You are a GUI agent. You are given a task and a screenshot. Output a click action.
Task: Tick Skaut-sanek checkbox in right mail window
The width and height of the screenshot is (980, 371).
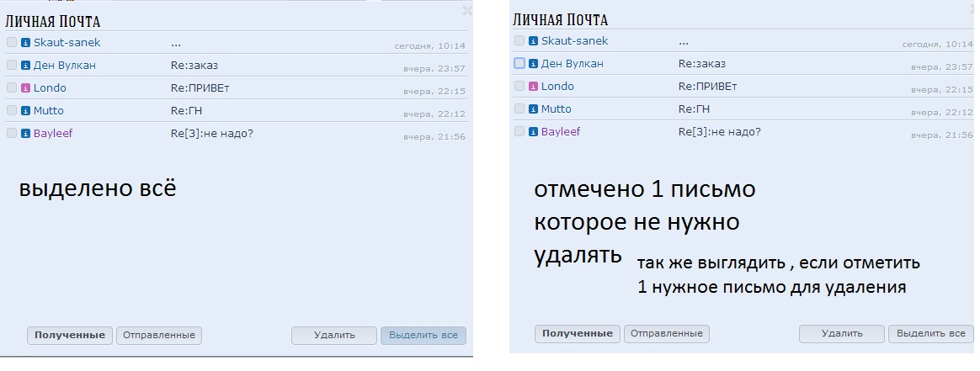click(519, 40)
